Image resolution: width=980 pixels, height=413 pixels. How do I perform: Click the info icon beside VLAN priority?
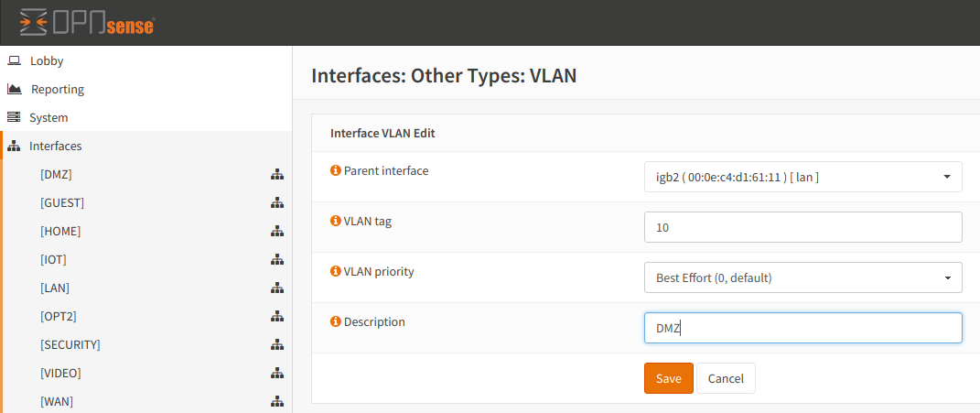coord(335,272)
